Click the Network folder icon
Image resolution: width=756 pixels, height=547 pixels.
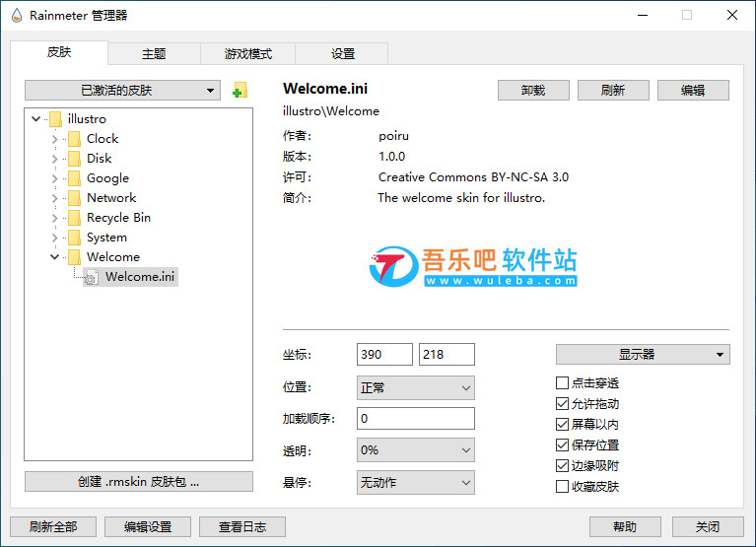[x=74, y=198]
